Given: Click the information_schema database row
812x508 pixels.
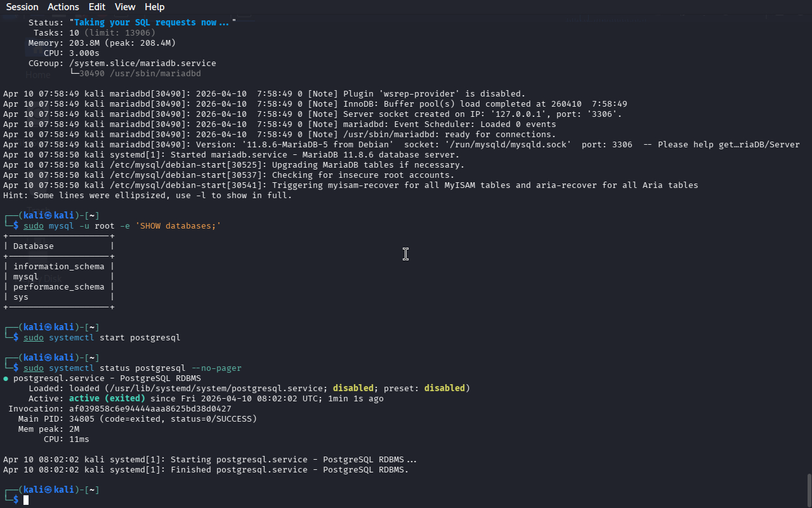Looking at the screenshot, I should [x=58, y=267].
